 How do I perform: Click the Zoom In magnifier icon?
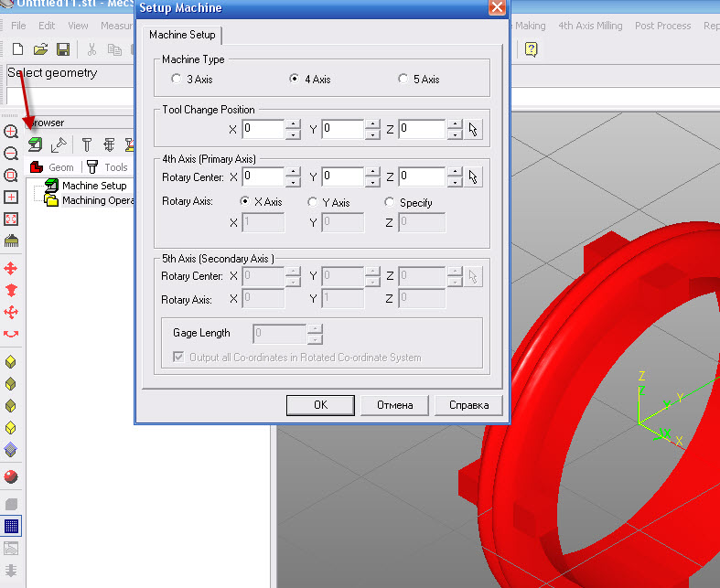tap(11, 132)
